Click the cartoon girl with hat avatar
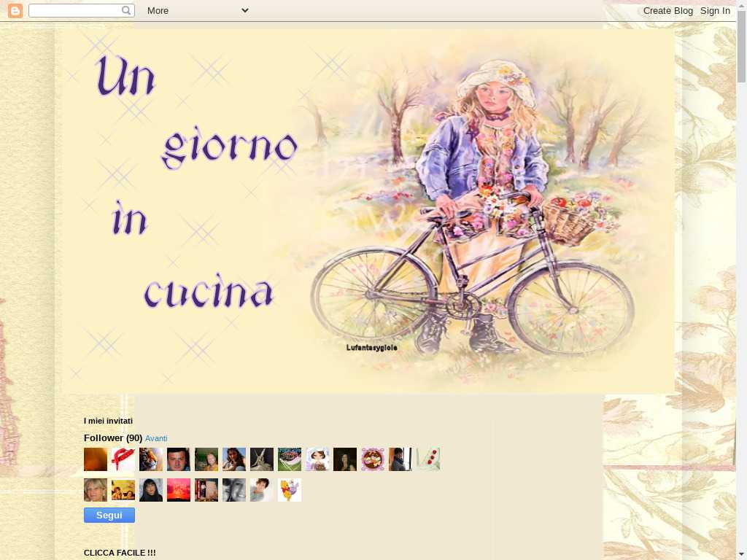 click(317, 459)
